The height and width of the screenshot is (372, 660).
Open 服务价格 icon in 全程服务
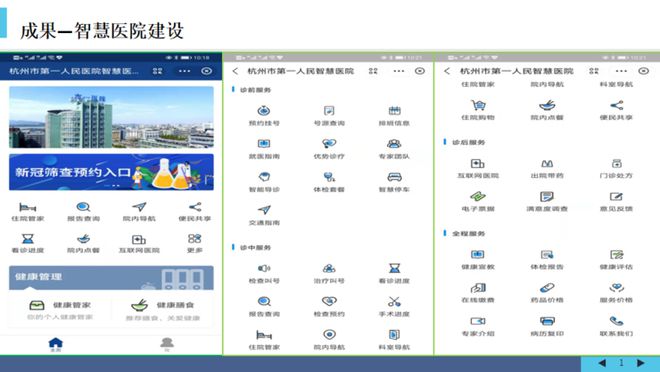click(616, 288)
